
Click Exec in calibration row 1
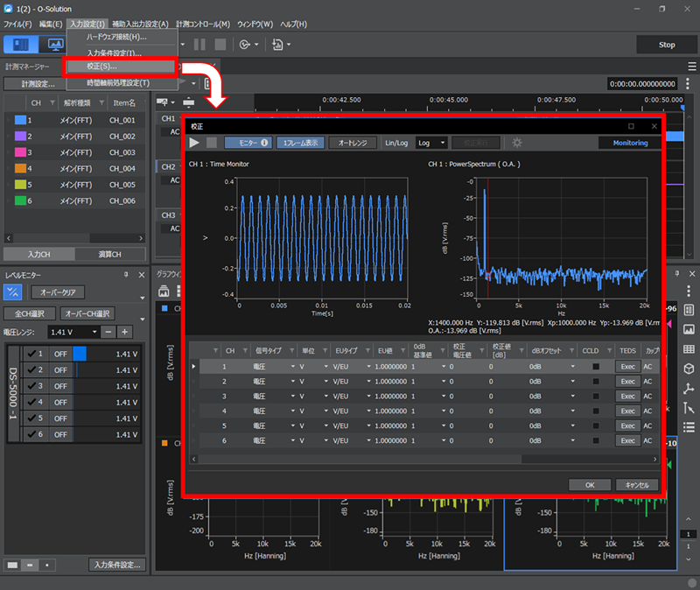click(x=627, y=367)
